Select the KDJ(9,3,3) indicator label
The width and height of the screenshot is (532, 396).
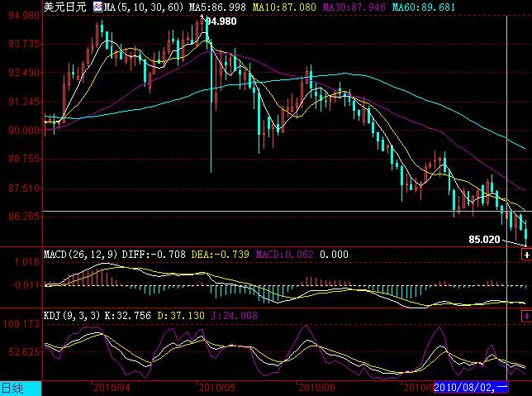click(x=72, y=316)
